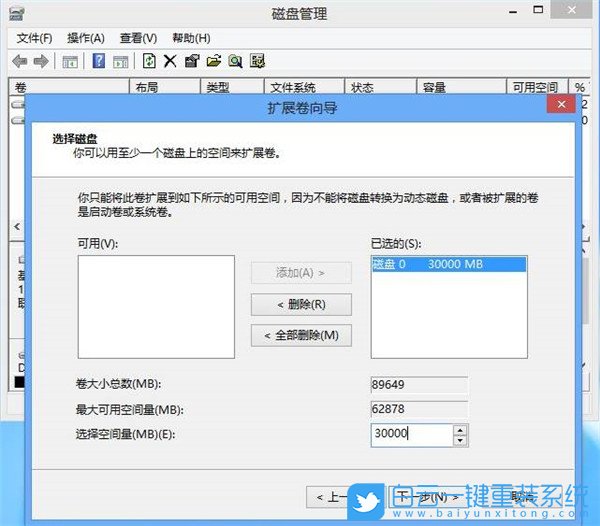
Task: Click the magnifier Explore icon
Action: (235, 61)
